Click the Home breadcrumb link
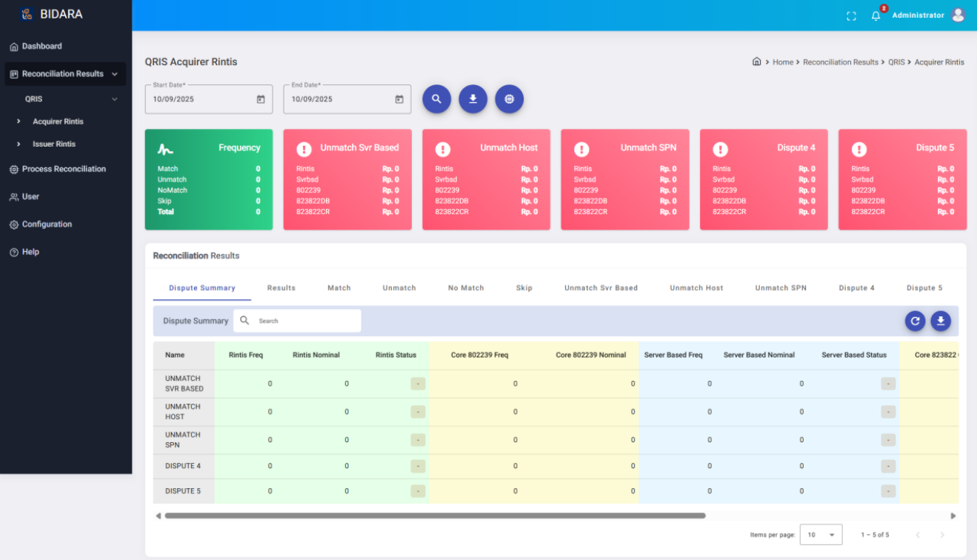Screen dimensions: 977x560 pos(782,62)
